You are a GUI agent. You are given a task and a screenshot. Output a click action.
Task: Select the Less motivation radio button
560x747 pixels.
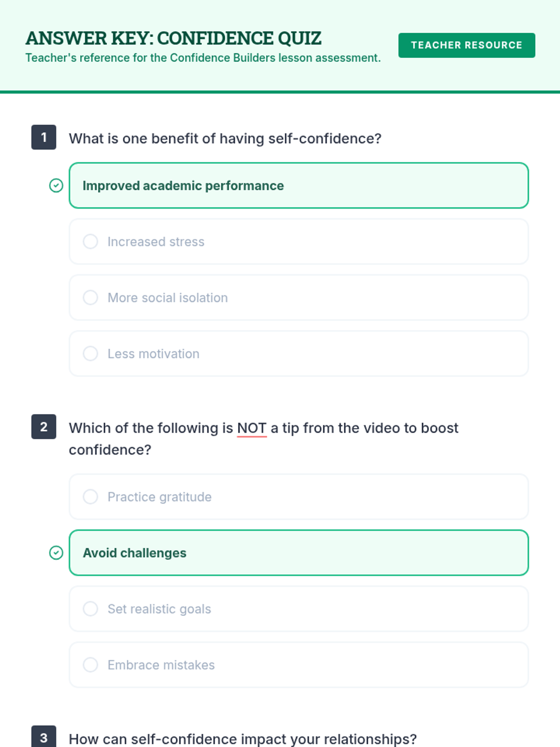click(91, 353)
